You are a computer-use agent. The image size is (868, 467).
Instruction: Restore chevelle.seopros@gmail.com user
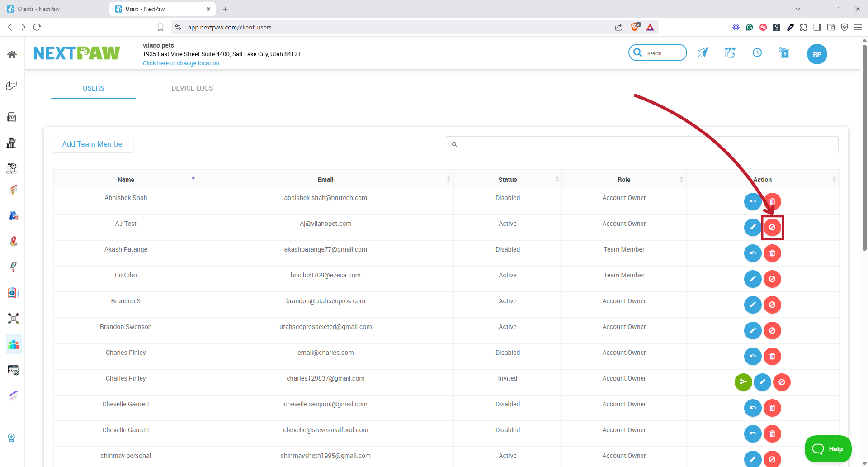point(753,408)
